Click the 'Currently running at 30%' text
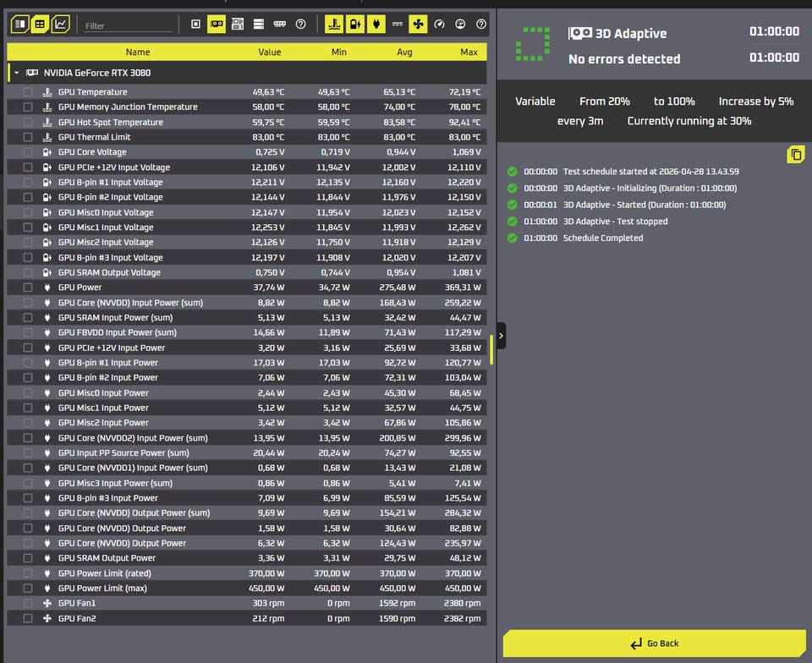 (x=689, y=121)
